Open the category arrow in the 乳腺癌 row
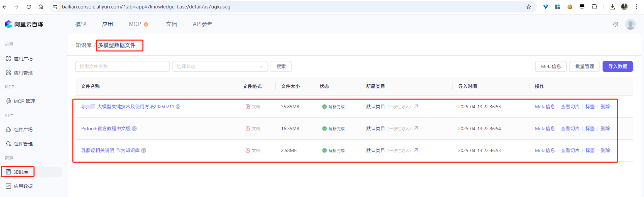 tap(416, 150)
